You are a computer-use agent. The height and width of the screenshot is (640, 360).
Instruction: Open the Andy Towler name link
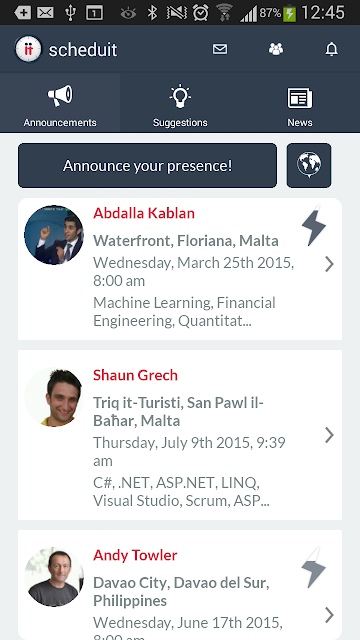(x=135, y=555)
